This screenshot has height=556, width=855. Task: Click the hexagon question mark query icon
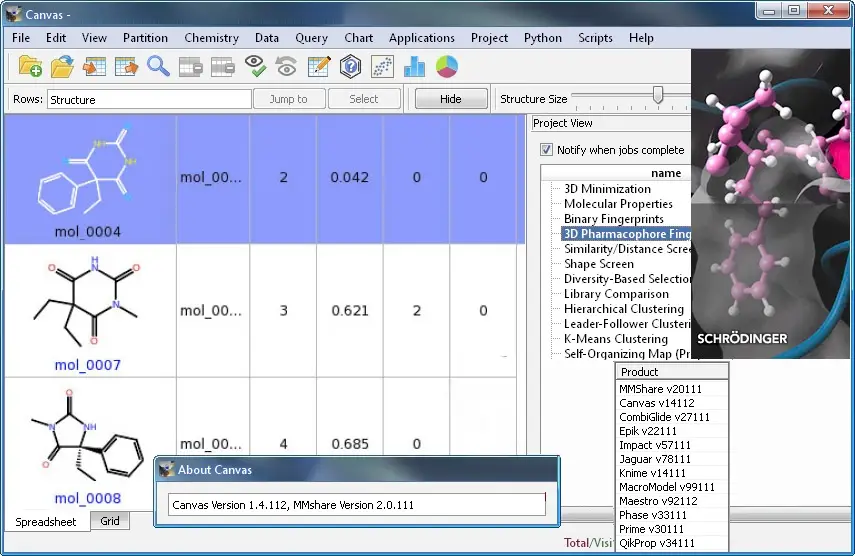pos(351,67)
